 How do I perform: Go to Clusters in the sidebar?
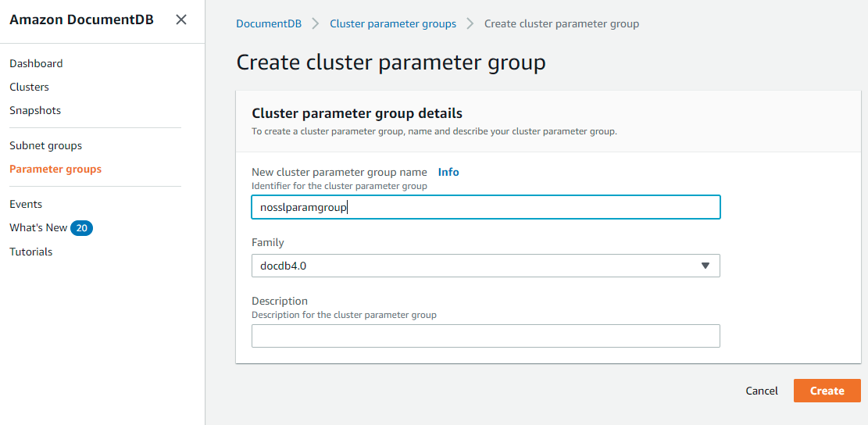30,87
